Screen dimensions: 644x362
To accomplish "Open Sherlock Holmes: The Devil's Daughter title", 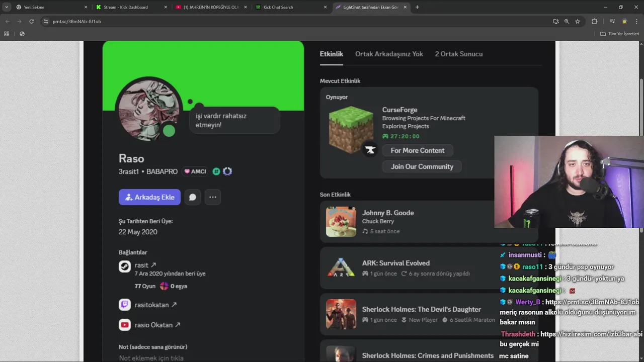I will tap(422, 309).
